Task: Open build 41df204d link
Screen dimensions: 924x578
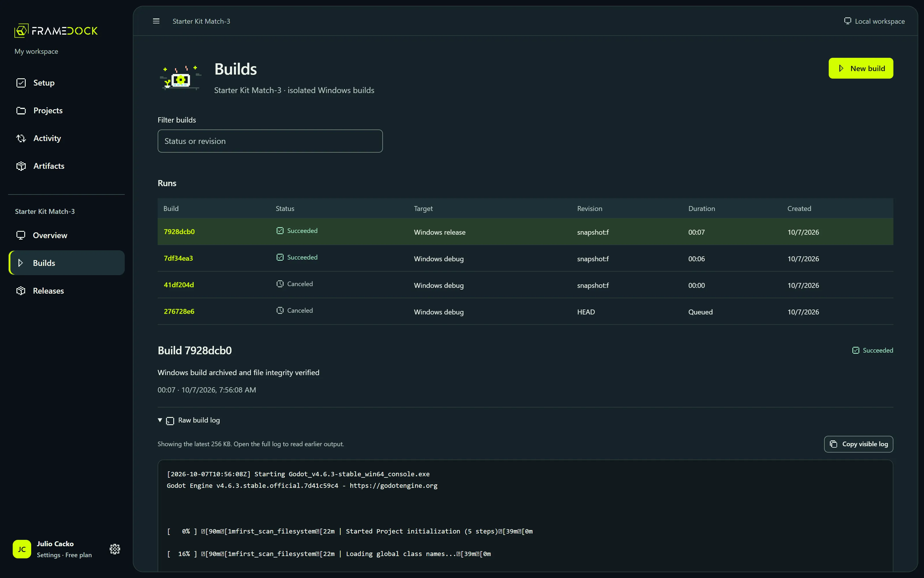Action: [x=179, y=285]
